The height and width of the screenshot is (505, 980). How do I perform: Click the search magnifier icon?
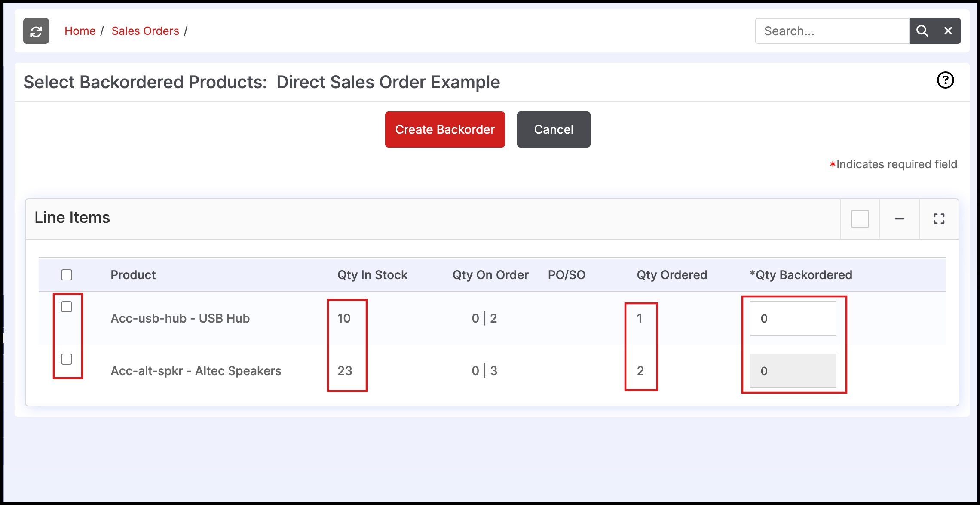922,31
